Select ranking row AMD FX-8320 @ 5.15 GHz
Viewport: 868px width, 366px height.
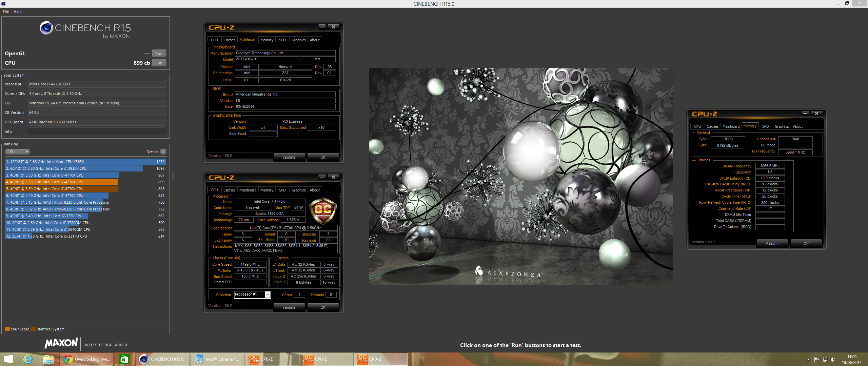click(x=85, y=202)
